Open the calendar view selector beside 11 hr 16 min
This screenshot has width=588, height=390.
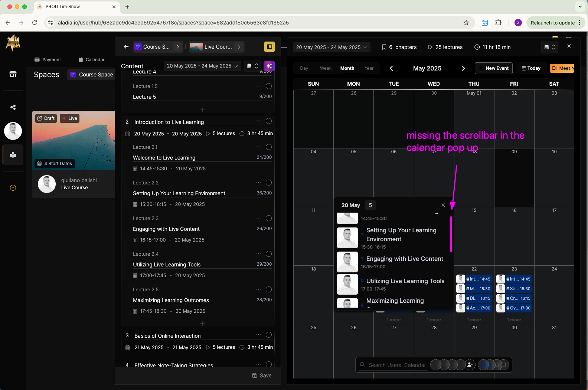point(550,47)
